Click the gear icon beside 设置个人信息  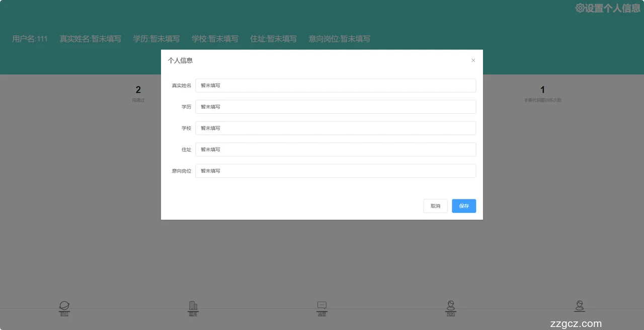[580, 8]
